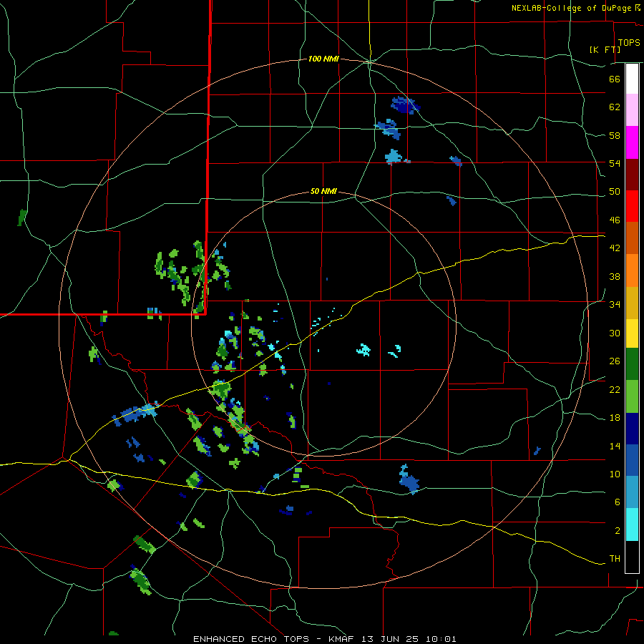Click the bright red scale swatch
The image size is (644, 644).
632,206
